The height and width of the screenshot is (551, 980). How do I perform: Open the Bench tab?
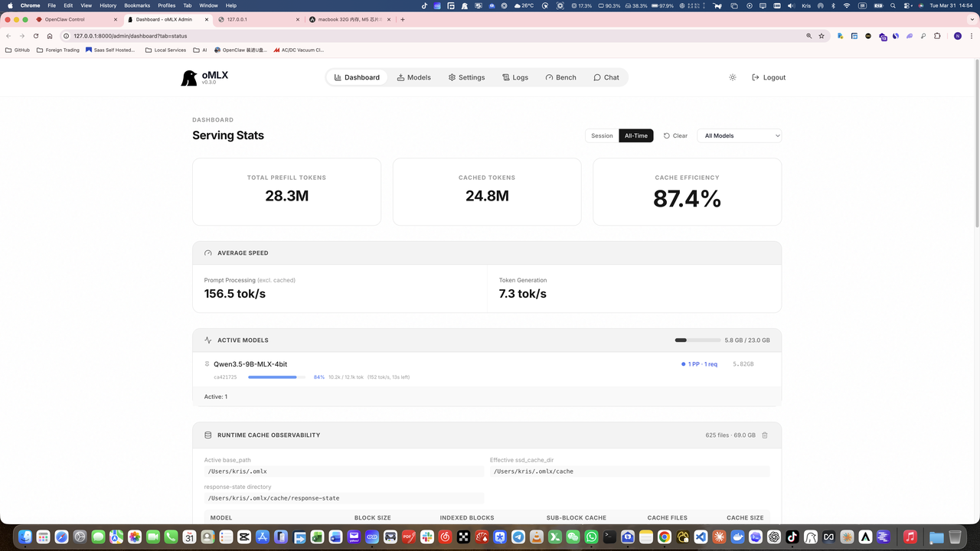coord(560,77)
